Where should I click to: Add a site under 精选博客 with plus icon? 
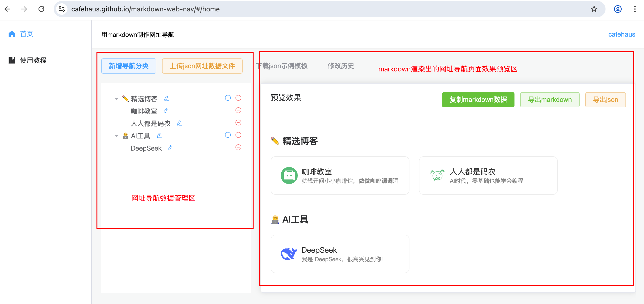pos(228,98)
